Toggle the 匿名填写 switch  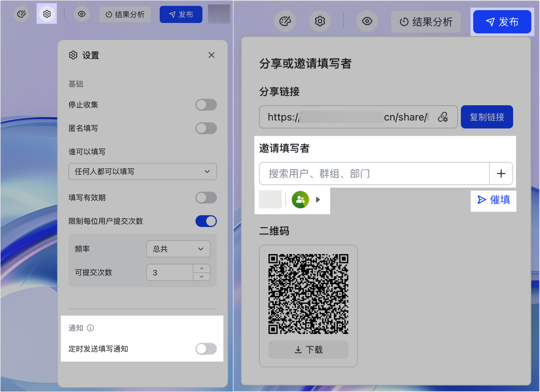coord(206,128)
